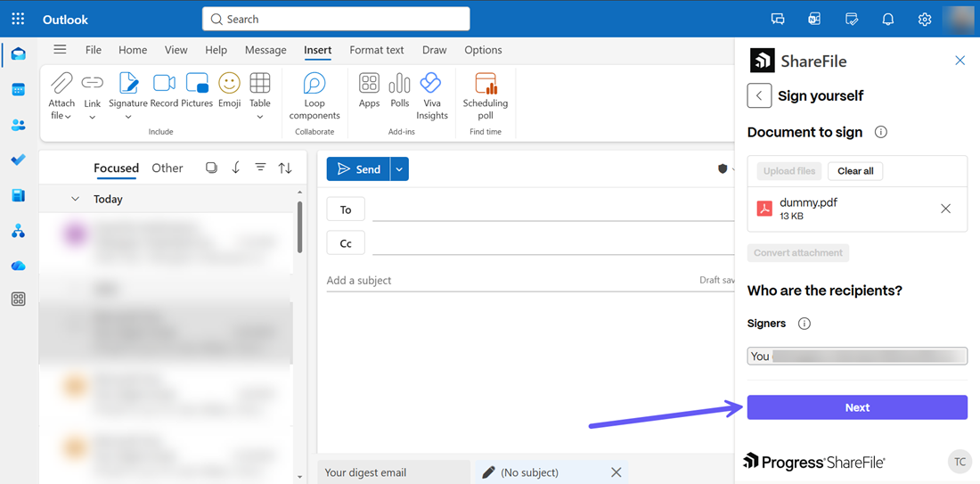Click the Signature pen icon
The height and width of the screenshot is (484, 980).
point(128,83)
